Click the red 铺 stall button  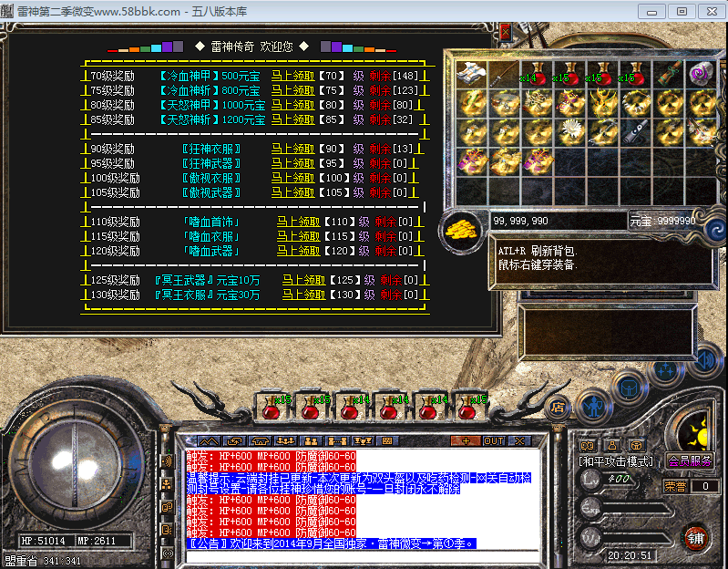[x=695, y=538]
